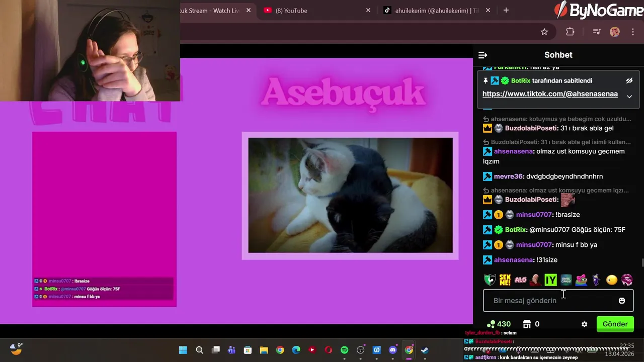Click the reply preview 'kotuymus ya bebegim cok uzuldu'
The height and width of the screenshot is (362, 644).
tap(557, 119)
